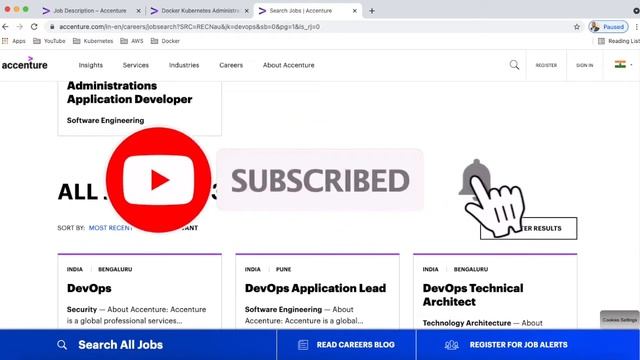Open the Reading List panel

619,41
